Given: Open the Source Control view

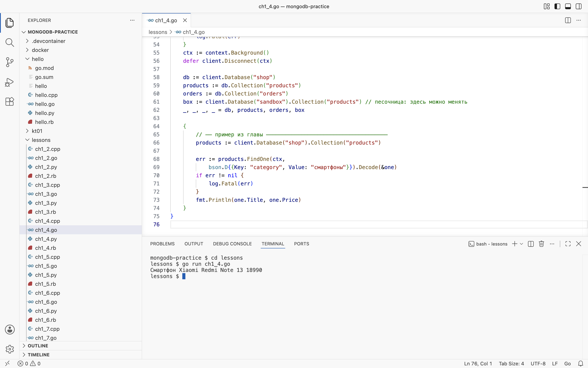Looking at the screenshot, I should tap(9, 62).
